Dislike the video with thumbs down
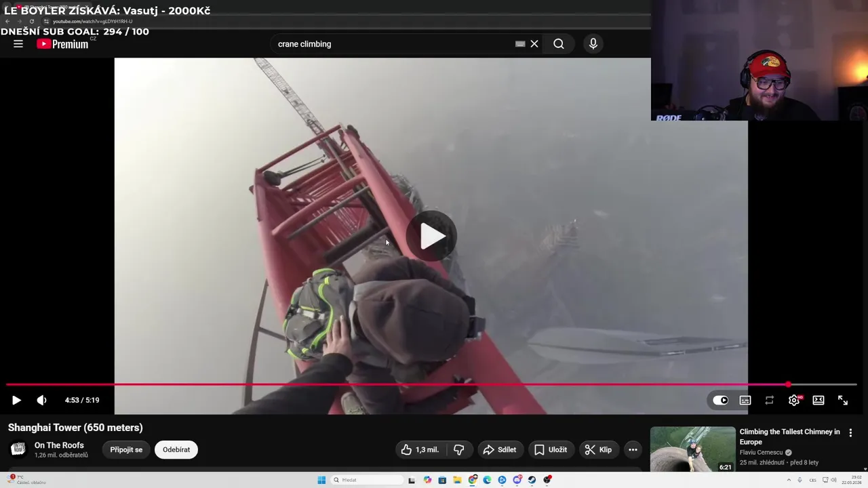The image size is (868, 488). [x=459, y=450]
